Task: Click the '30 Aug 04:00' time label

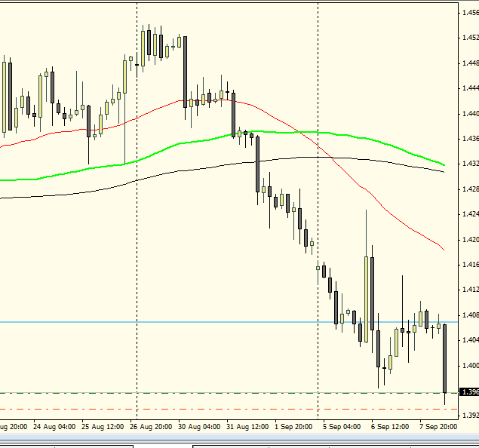Action: pyautogui.click(x=199, y=427)
